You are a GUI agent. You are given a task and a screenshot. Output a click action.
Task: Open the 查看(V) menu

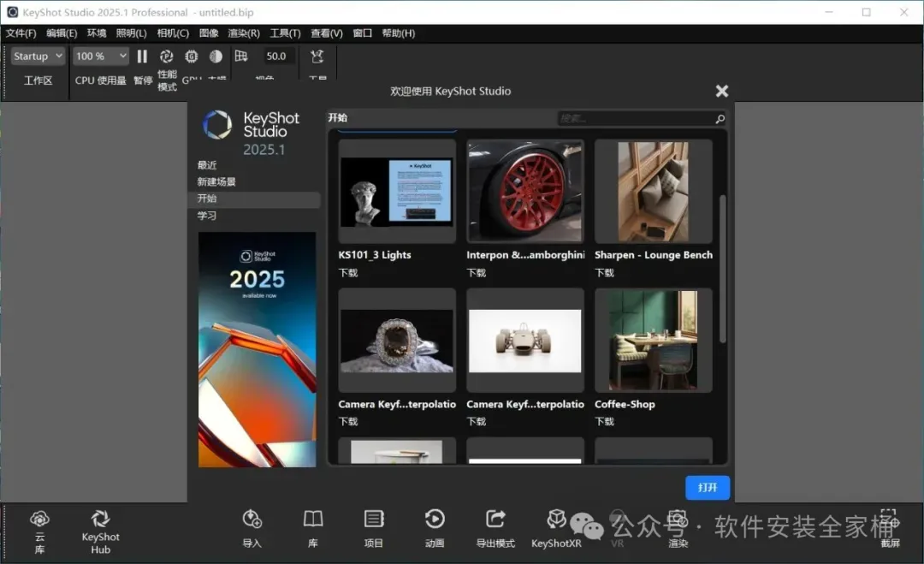[x=327, y=33]
